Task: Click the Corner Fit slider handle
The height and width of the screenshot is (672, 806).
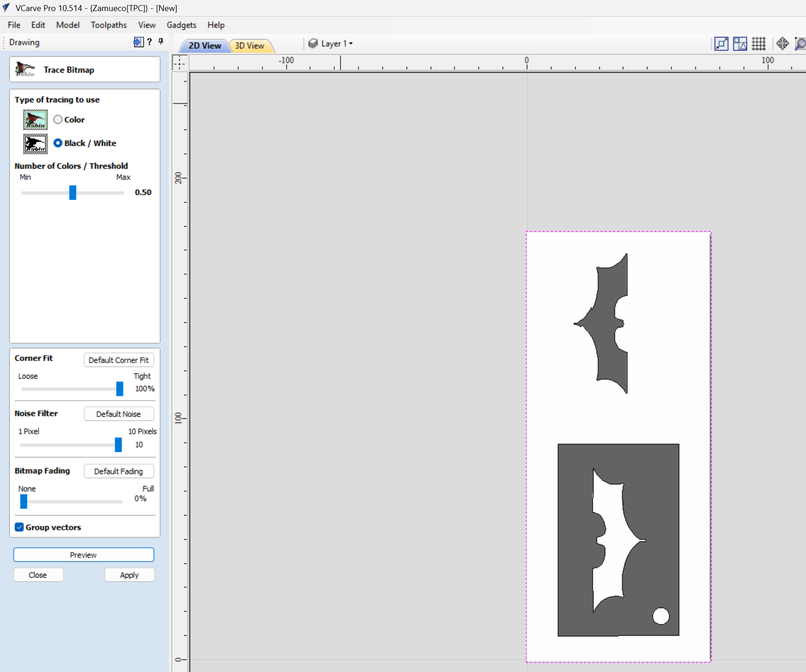Action: tap(120, 389)
